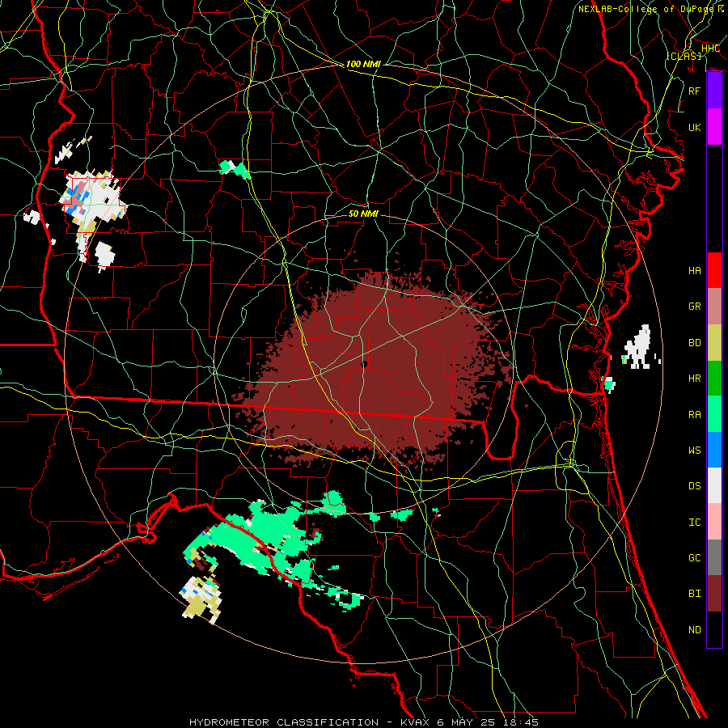
Task: Pick the dark green HR legend swatch
Action: (714, 378)
